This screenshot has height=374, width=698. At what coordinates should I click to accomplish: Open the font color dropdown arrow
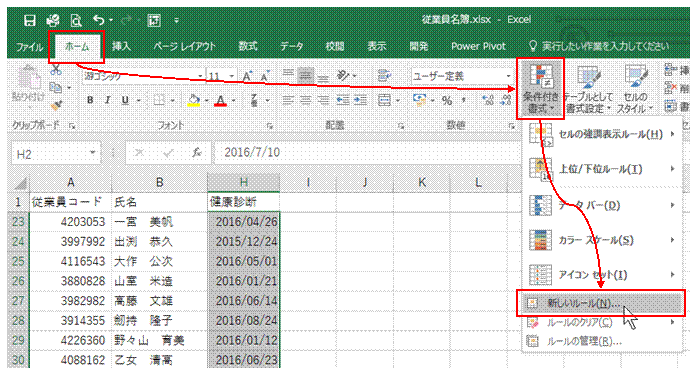[x=233, y=101]
